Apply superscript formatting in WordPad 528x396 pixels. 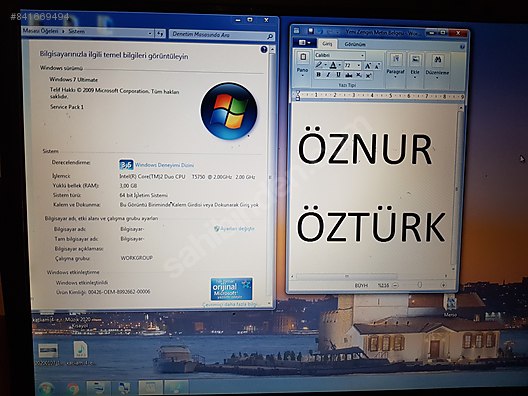(x=368, y=75)
